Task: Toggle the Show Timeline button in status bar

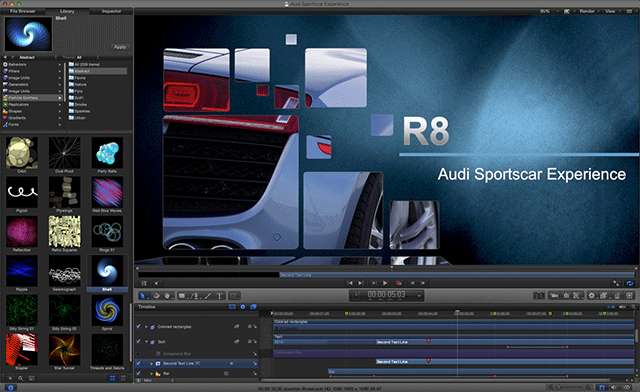Action: click(x=601, y=388)
